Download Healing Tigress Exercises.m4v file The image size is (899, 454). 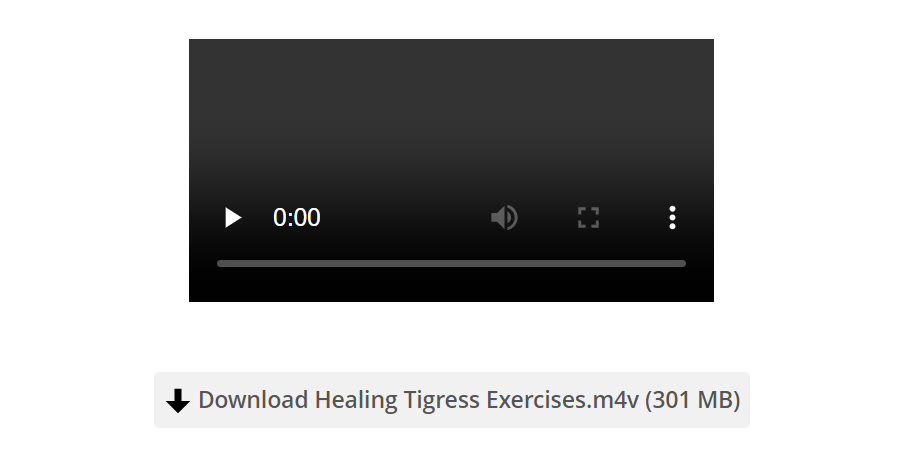(452, 400)
